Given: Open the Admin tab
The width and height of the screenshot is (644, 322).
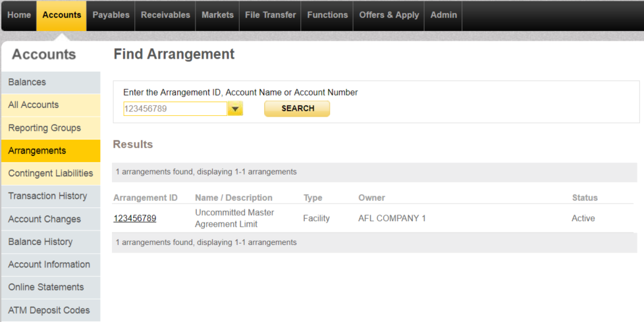Looking at the screenshot, I should (444, 15).
